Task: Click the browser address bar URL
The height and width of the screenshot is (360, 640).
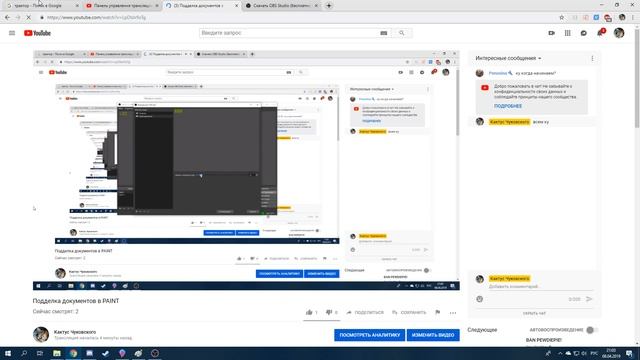Action: (x=96, y=18)
